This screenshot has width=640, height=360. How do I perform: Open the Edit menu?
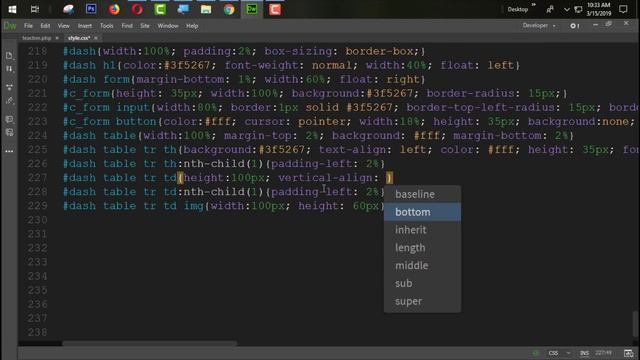coord(45,26)
